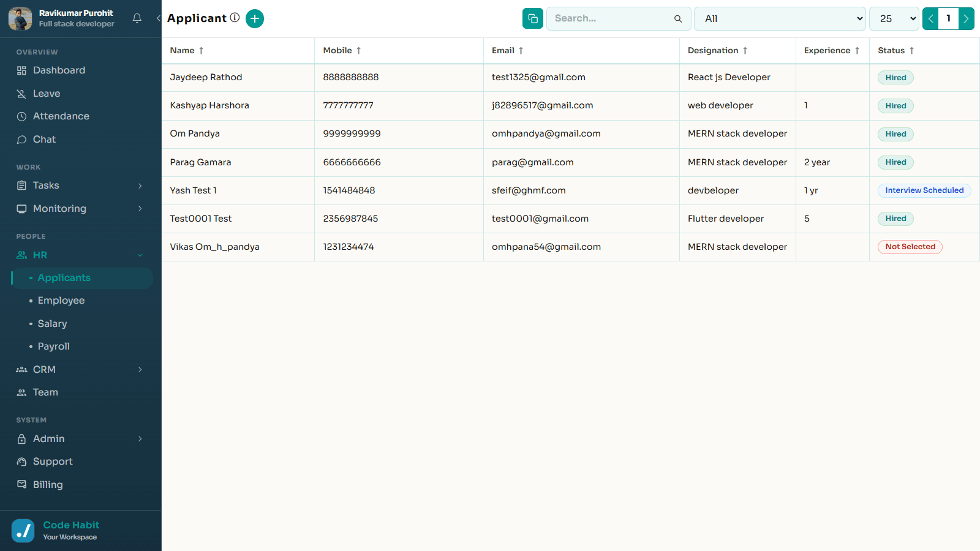
Task: Click the Admin lock icon
Action: 21,439
